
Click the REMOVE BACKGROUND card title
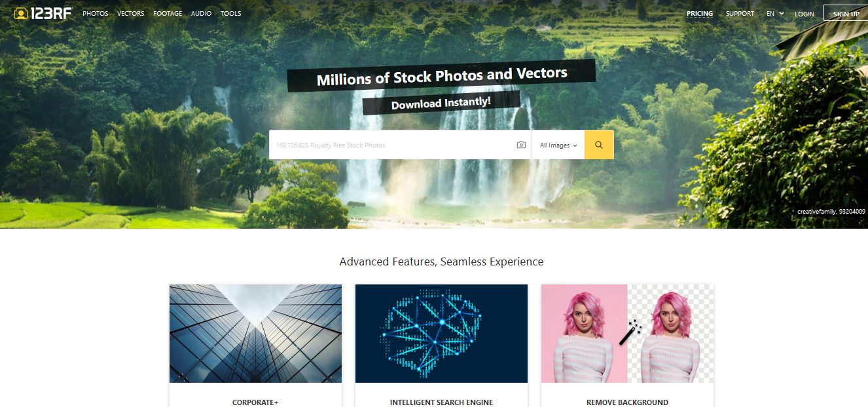pyautogui.click(x=627, y=402)
